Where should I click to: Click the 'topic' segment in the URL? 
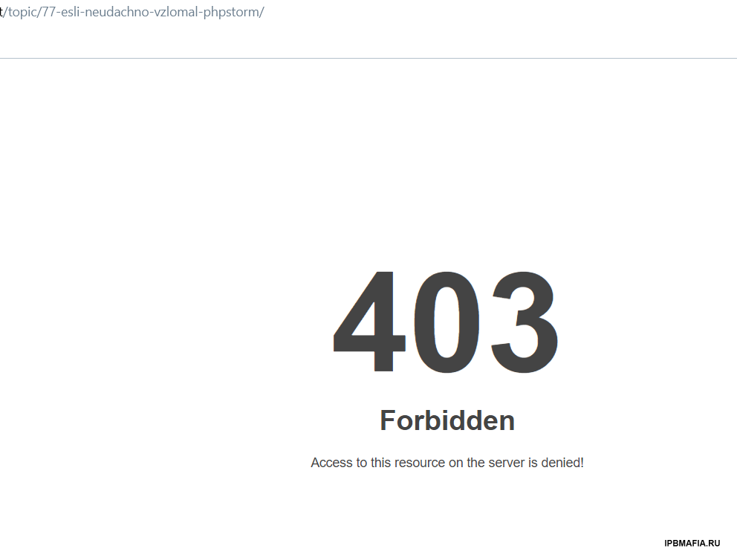pos(22,12)
